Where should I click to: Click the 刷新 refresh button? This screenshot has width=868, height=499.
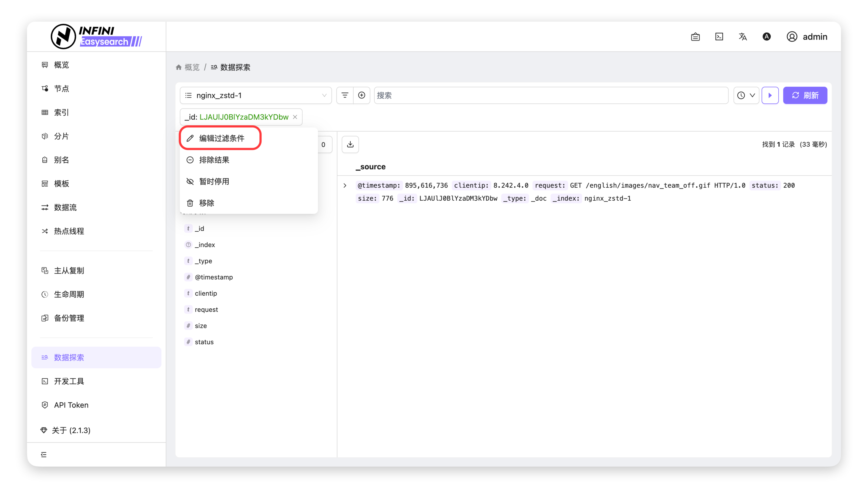(x=805, y=95)
